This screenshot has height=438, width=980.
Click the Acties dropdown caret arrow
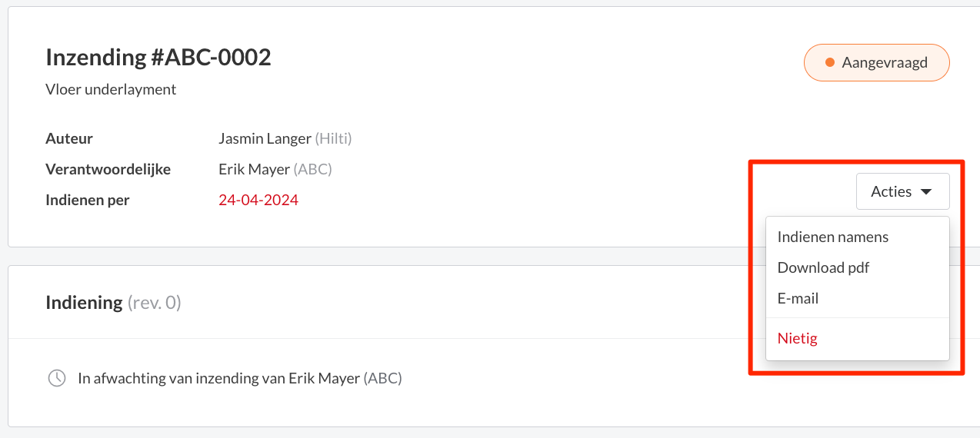pos(926,192)
